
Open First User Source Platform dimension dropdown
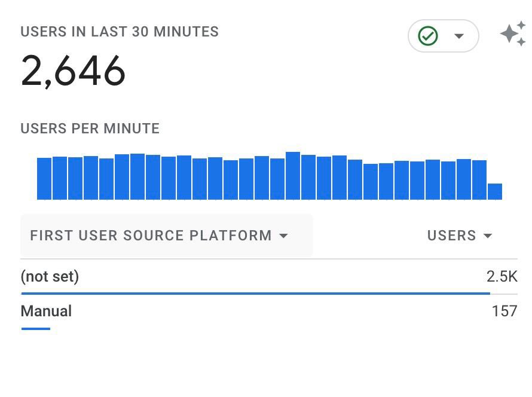coord(166,236)
